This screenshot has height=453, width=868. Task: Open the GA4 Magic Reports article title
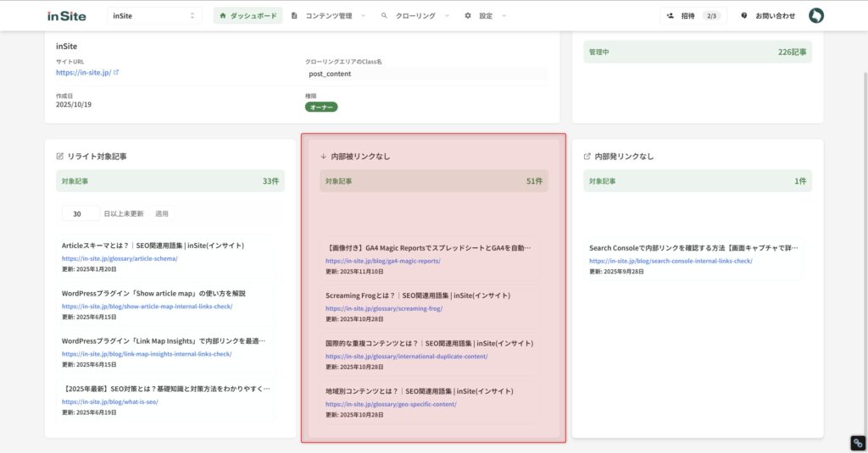click(428, 248)
